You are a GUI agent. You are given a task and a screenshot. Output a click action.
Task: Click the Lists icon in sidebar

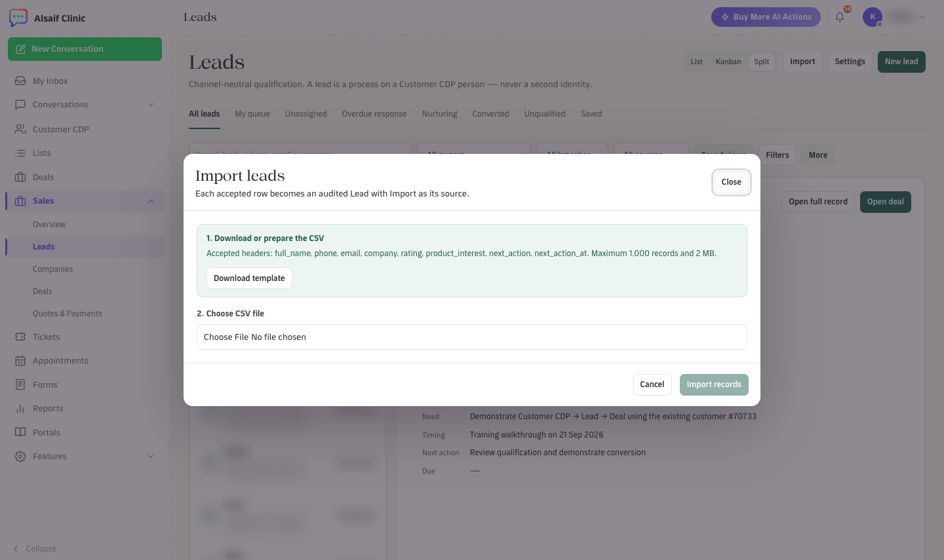(20, 153)
